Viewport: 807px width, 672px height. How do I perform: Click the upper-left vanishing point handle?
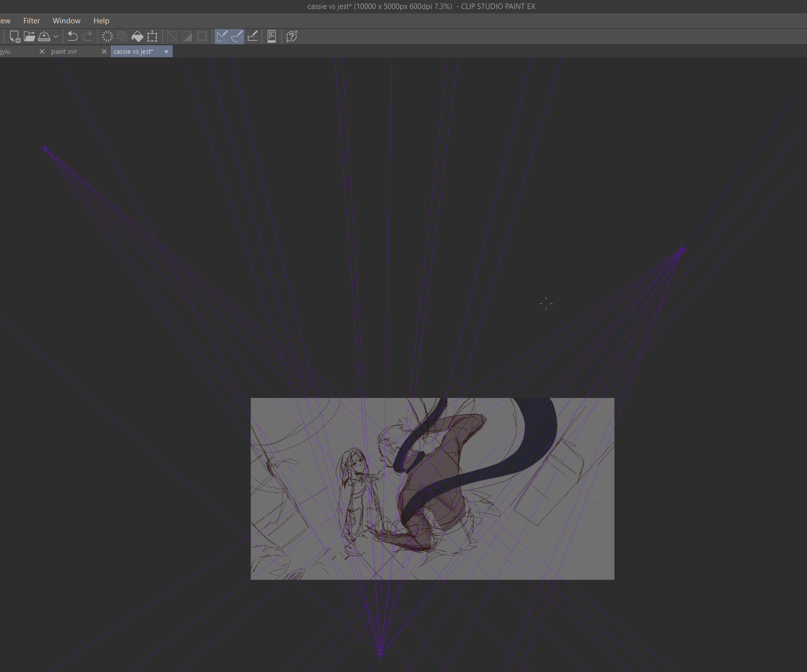45,149
